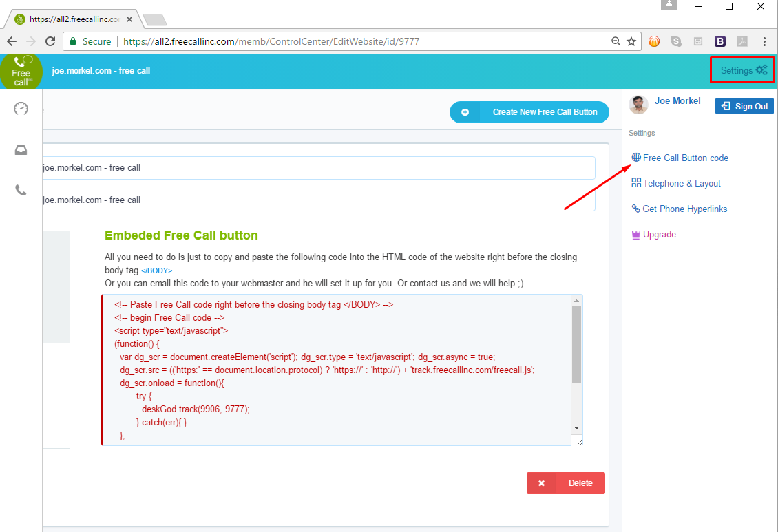Click the Embeded Free Call button heading
The image size is (778, 532).
181,235
